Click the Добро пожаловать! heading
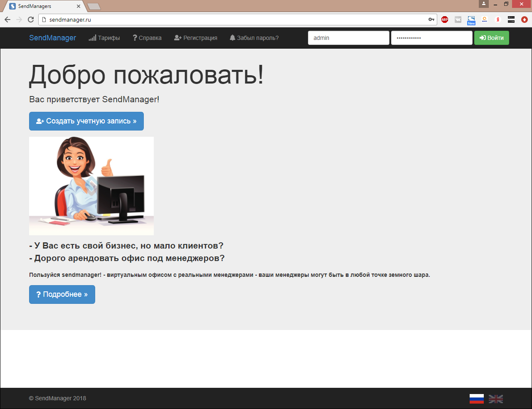The height and width of the screenshot is (409, 532). point(146,75)
